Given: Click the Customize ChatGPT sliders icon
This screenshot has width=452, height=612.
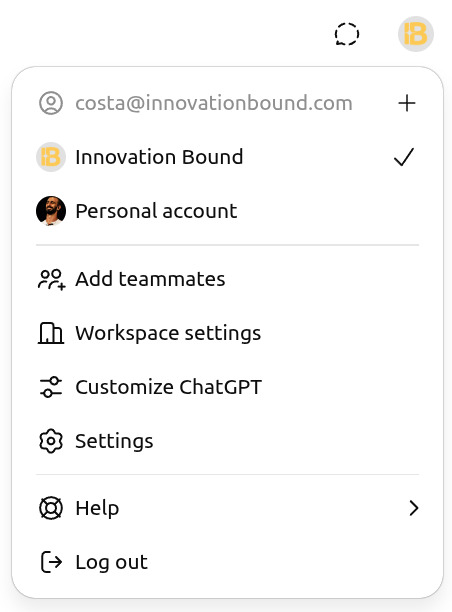Looking at the screenshot, I should tap(51, 387).
